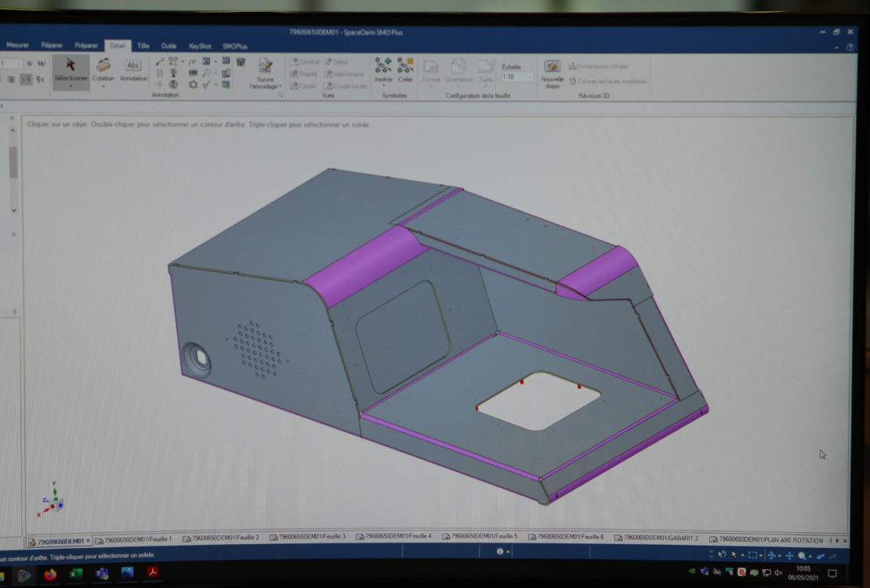870x588 pixels.
Task: Expand the Insérer symbol dropdown arrow
Action: 382,85
